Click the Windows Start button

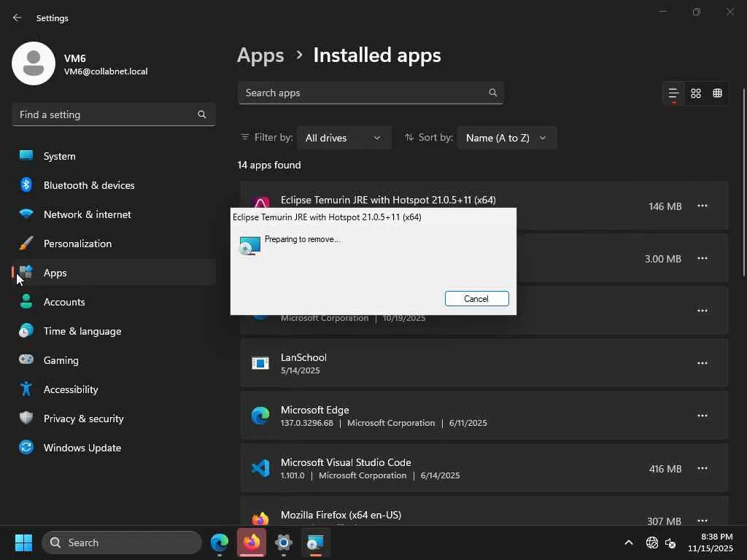point(23,542)
